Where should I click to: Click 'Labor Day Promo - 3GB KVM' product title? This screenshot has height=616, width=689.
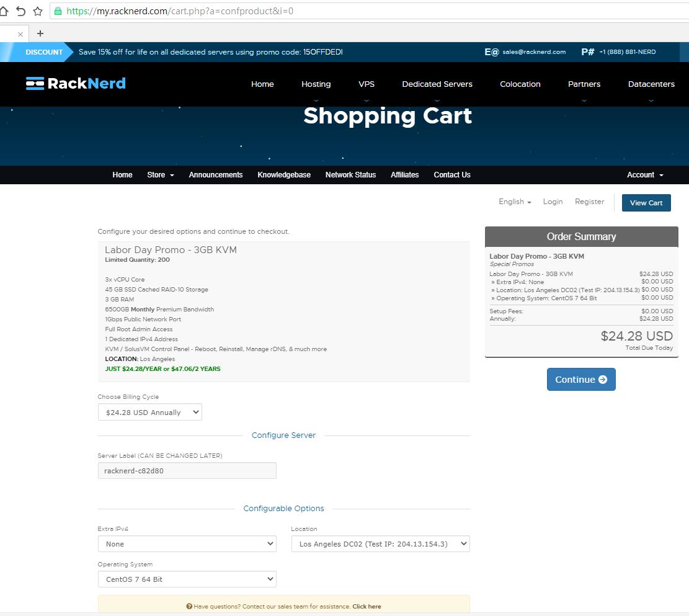coord(171,250)
